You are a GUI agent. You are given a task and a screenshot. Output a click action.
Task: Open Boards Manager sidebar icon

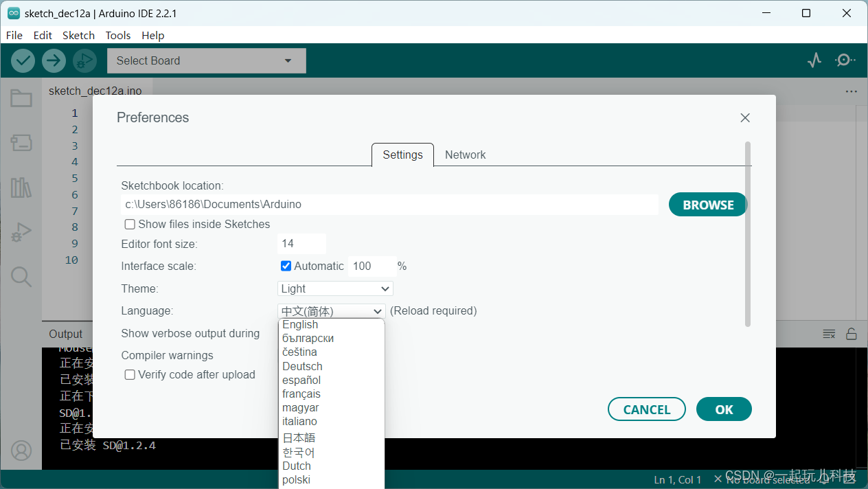tap(21, 143)
